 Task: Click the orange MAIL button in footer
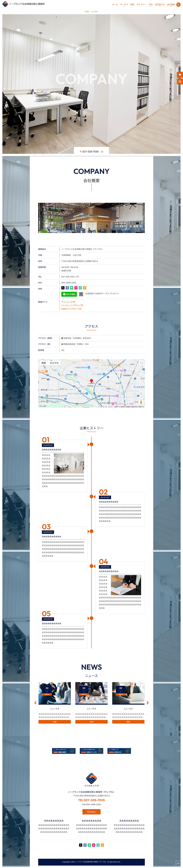[92, 812]
